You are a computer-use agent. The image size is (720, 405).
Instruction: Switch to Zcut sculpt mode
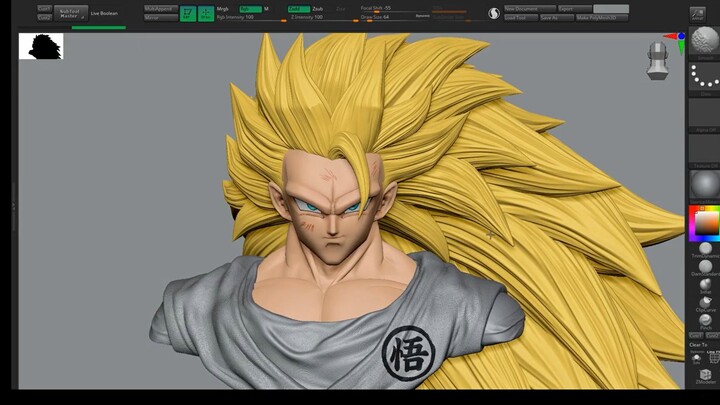(341, 9)
